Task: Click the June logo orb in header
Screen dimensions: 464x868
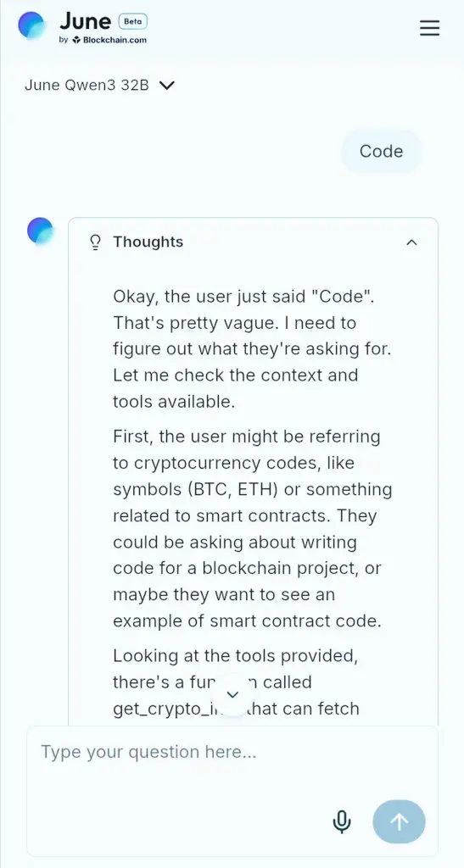Action: click(31, 25)
